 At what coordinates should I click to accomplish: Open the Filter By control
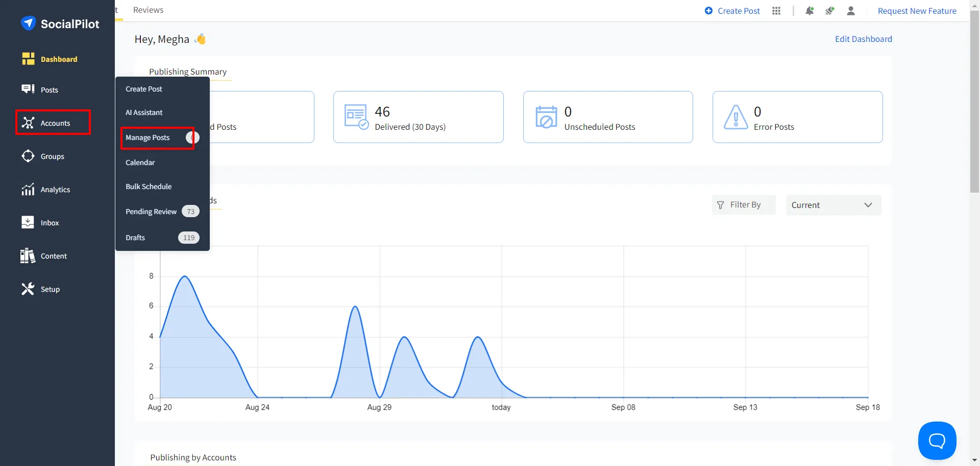tap(744, 204)
